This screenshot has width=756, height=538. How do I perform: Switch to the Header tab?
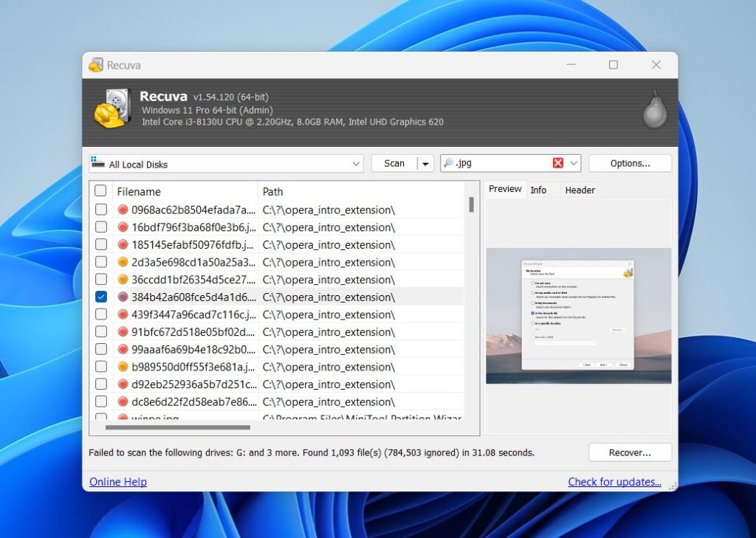(580, 190)
